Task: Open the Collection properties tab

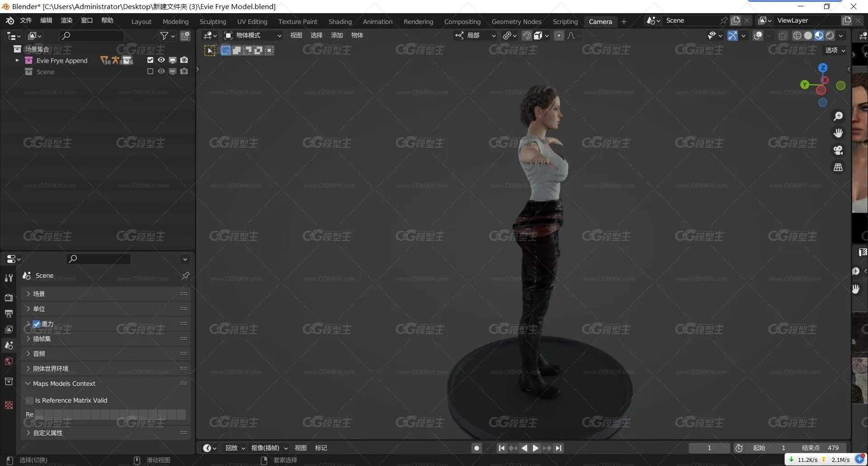Action: tap(9, 381)
